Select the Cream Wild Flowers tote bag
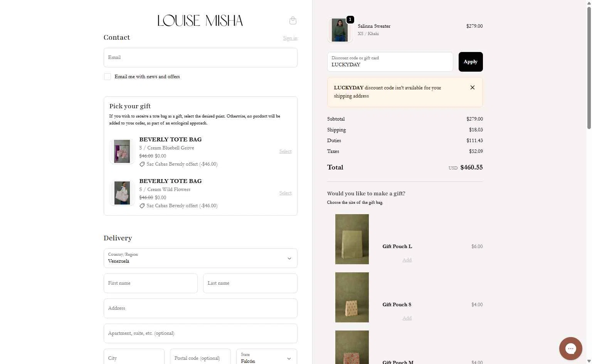This screenshot has height=364, width=592. [x=285, y=193]
